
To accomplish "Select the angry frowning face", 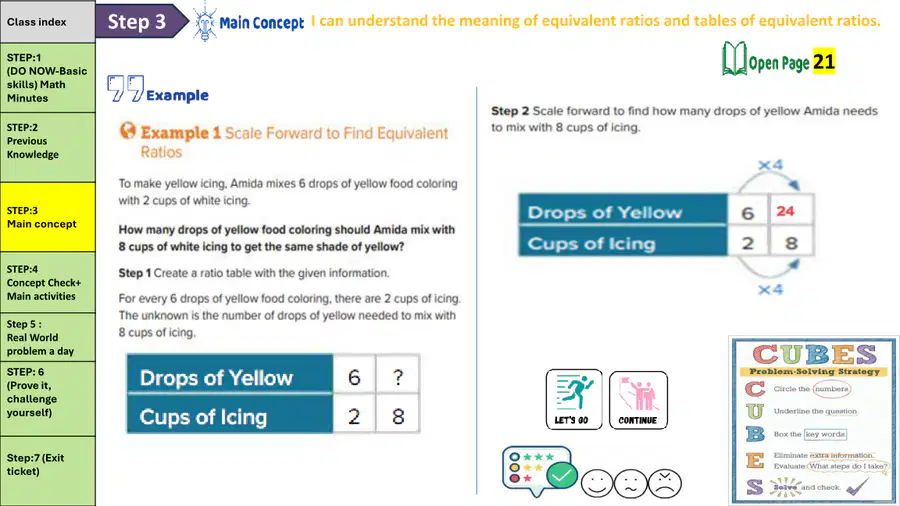I will 665,483.
